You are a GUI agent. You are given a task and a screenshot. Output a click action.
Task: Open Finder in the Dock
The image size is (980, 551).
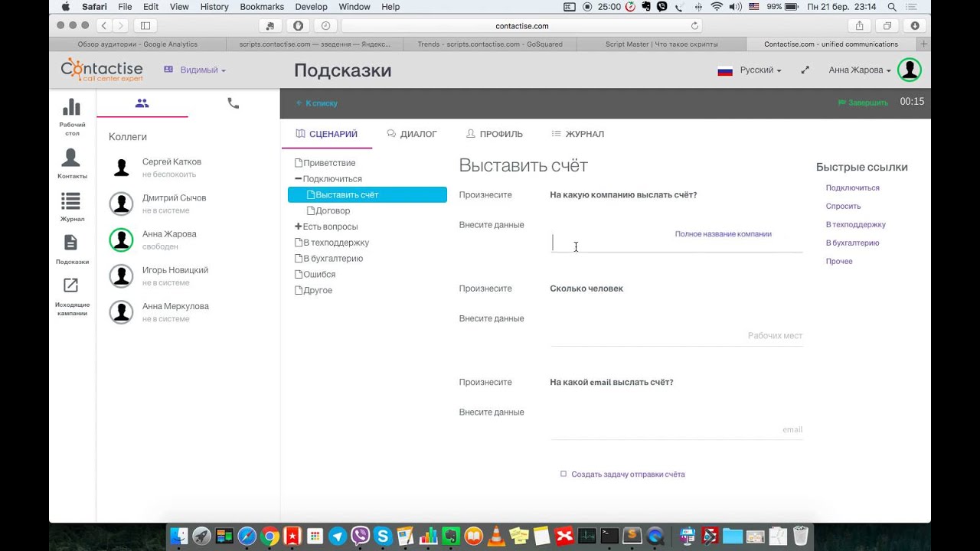coord(179,536)
